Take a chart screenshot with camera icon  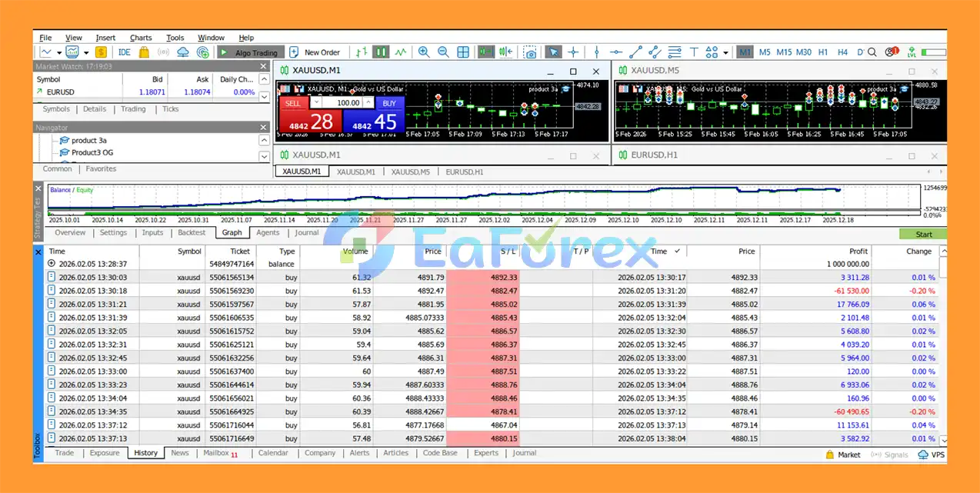pyautogui.click(x=530, y=52)
